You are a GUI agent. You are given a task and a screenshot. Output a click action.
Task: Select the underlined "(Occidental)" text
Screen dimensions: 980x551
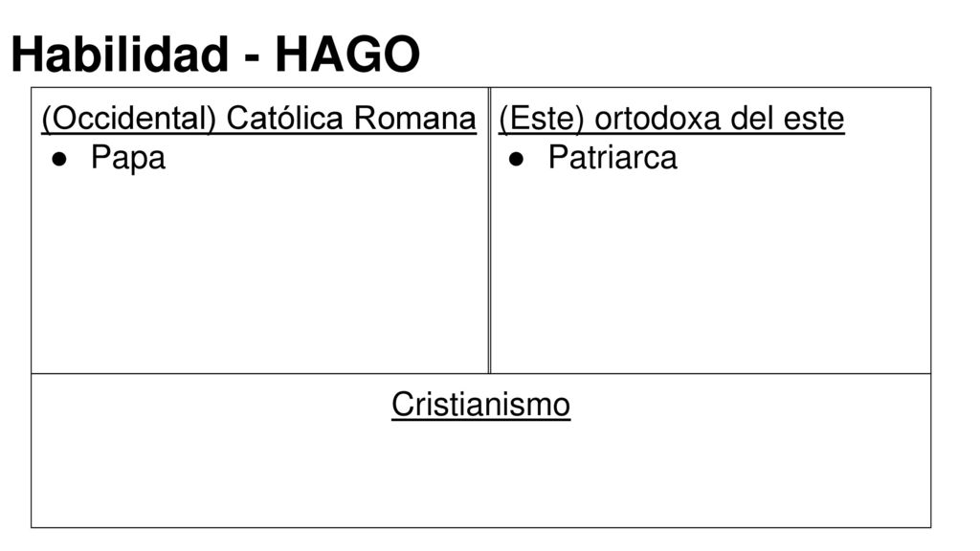pos(129,119)
